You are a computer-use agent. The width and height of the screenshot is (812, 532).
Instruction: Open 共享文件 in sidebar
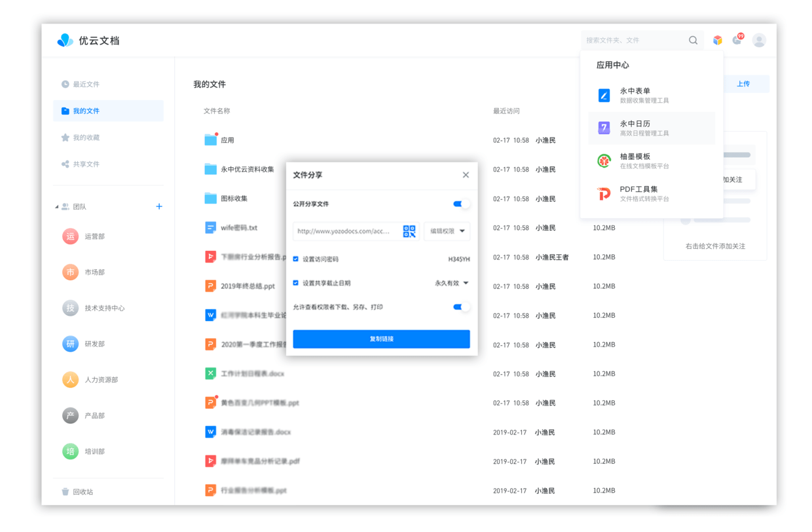click(108, 164)
